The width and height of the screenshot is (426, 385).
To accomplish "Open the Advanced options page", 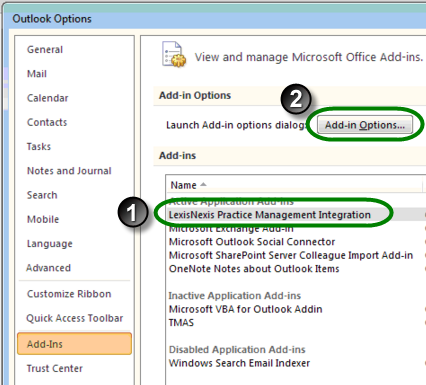I will click(x=48, y=268).
